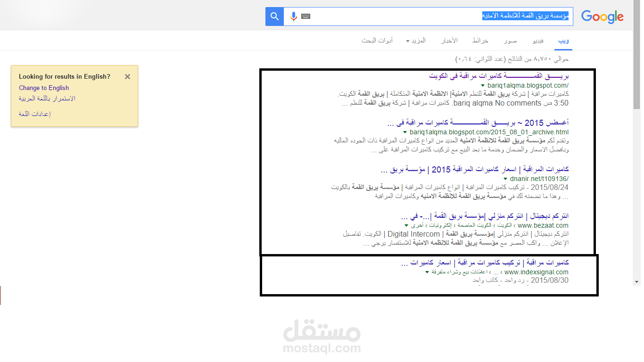644x362 pixels.
Task: Click the results count text حوالي ٨٬٧٥٠
Action: [512, 59]
